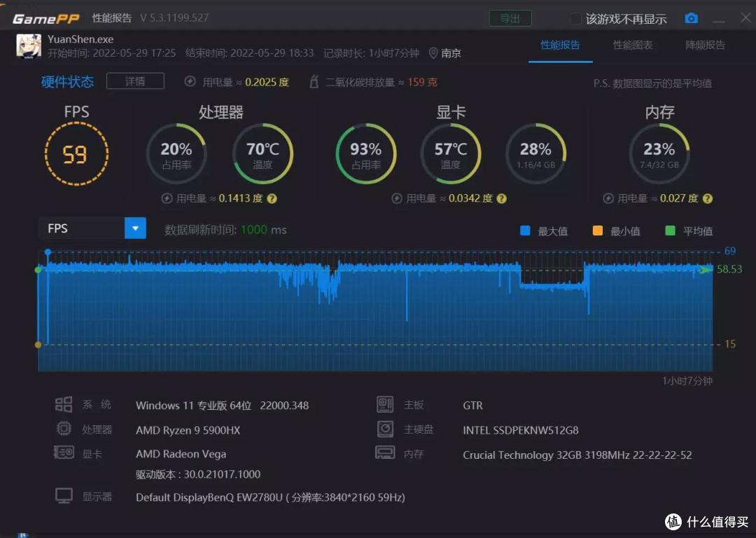Image resolution: width=756 pixels, height=538 pixels.
Task: Click the help question mark beside 0.027 度
Action: pyautogui.click(x=707, y=198)
